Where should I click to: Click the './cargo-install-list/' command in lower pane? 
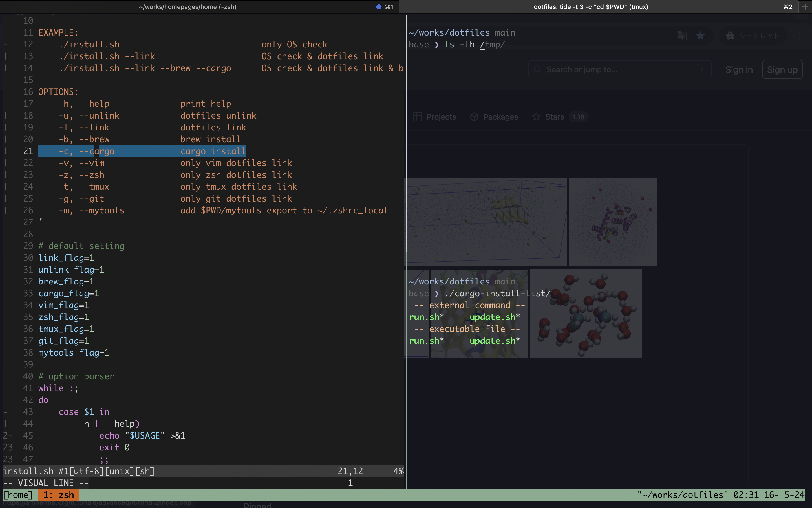click(x=497, y=293)
